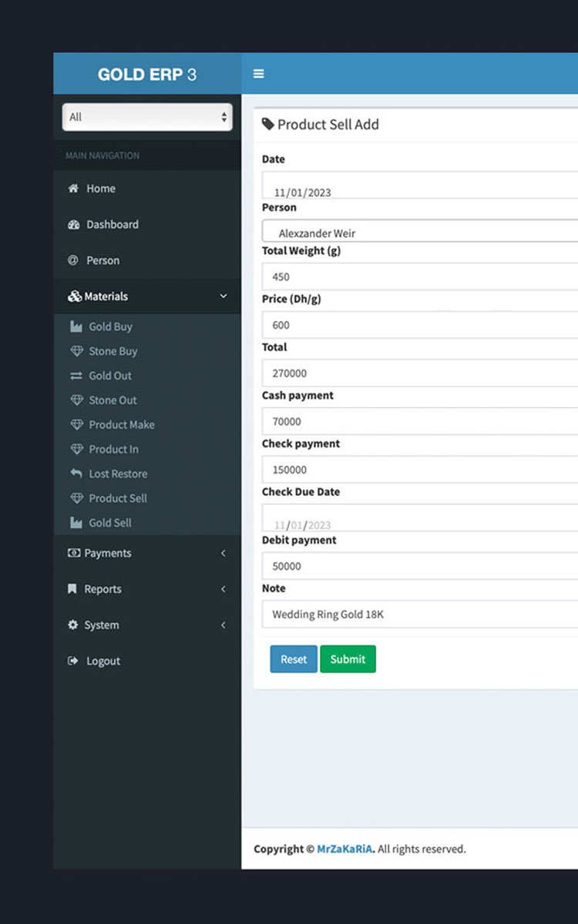
Task: Click the Total Weight input field
Action: click(420, 276)
